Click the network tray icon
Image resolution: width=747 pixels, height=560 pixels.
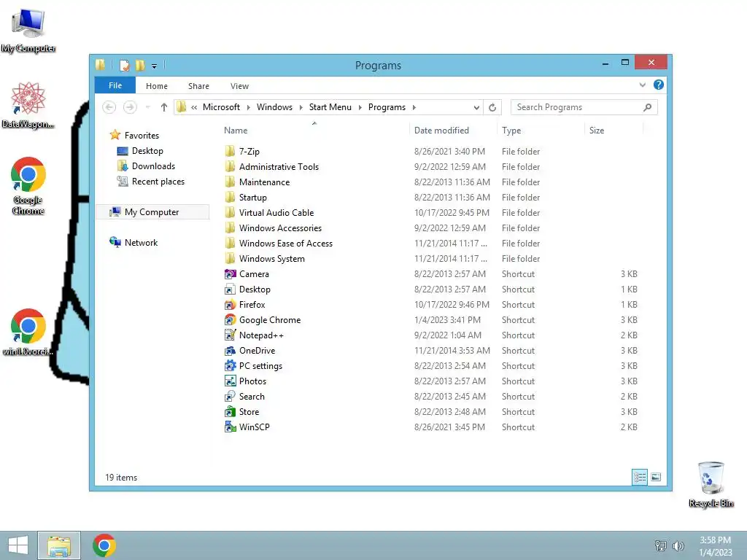[x=661, y=545]
